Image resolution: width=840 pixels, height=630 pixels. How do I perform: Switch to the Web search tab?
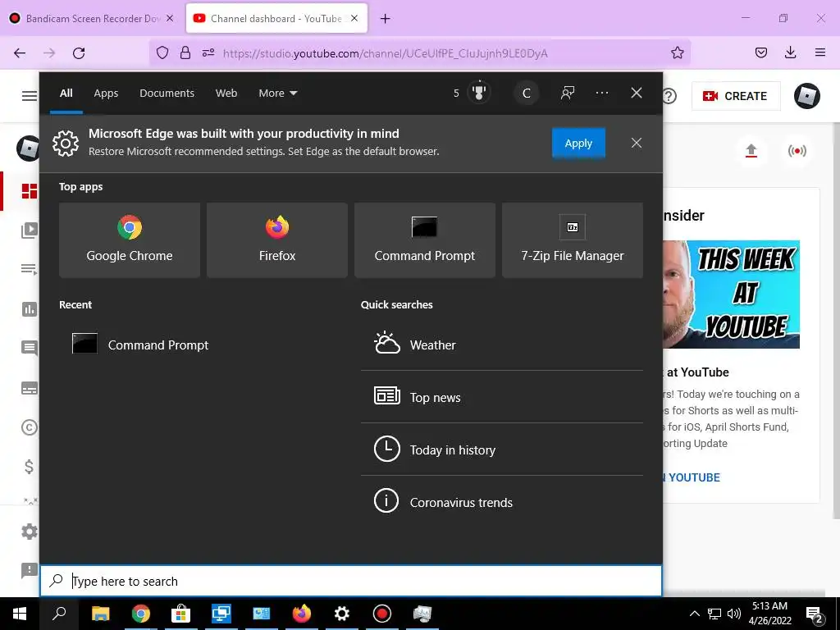pyautogui.click(x=226, y=94)
